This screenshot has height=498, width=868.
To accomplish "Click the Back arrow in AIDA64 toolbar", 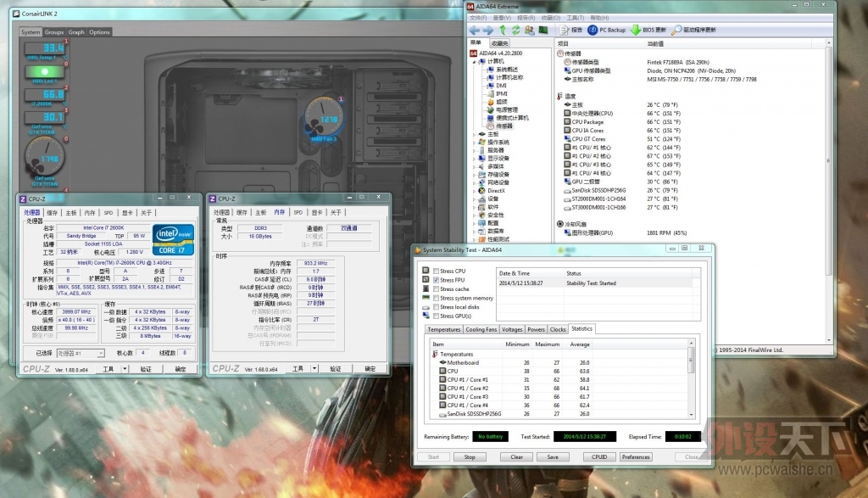I will coord(475,30).
